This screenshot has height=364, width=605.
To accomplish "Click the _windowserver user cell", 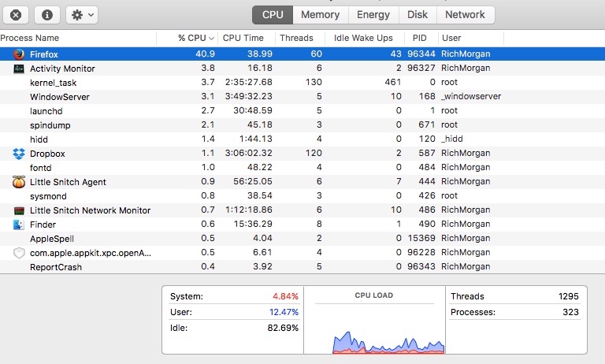I will tap(471, 96).
